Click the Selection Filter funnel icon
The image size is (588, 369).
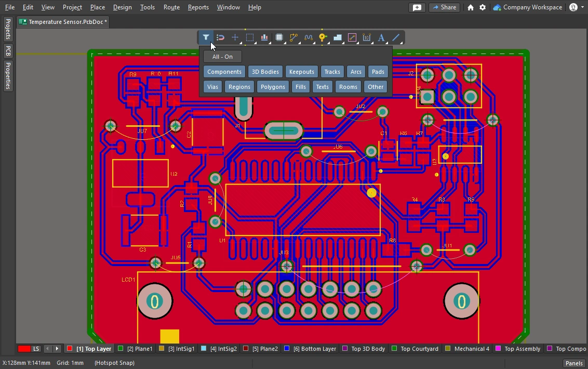(206, 37)
